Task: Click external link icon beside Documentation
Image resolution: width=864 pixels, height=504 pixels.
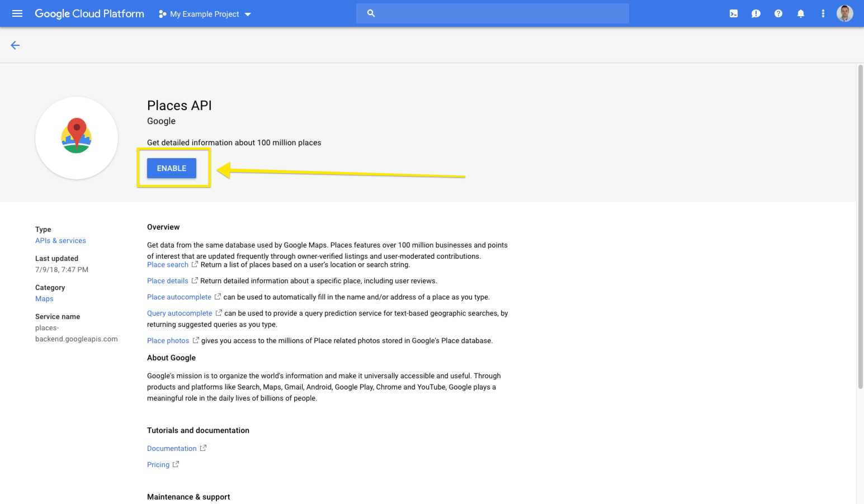Action: pos(203,448)
